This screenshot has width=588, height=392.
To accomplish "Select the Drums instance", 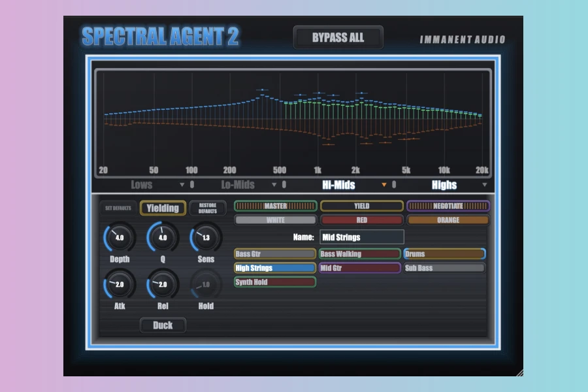I will click(x=444, y=254).
